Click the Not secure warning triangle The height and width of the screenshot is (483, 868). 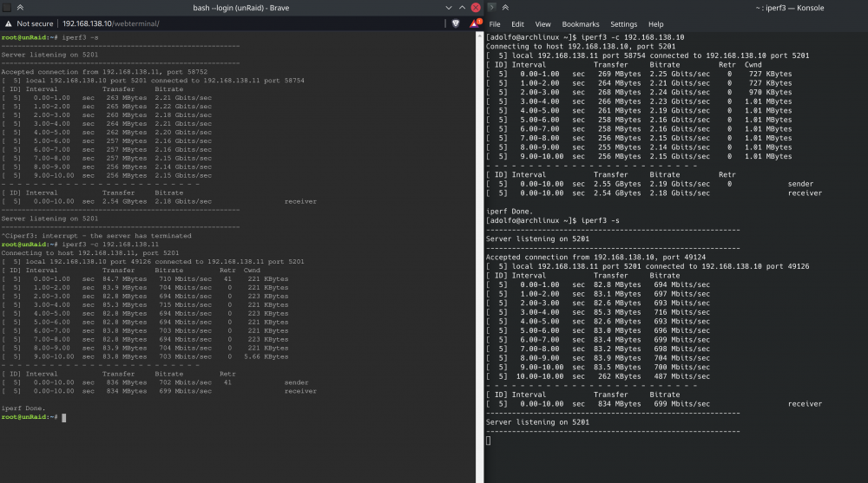pyautogui.click(x=9, y=23)
